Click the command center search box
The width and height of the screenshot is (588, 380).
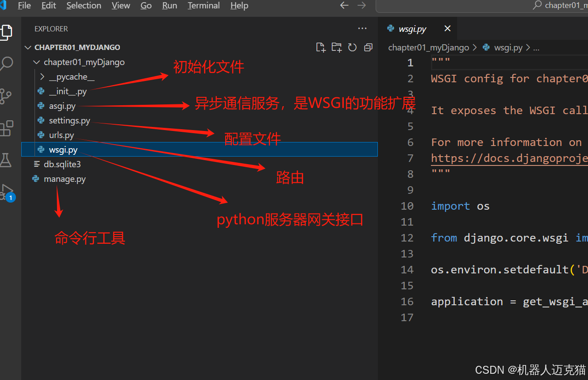pyautogui.click(x=482, y=6)
